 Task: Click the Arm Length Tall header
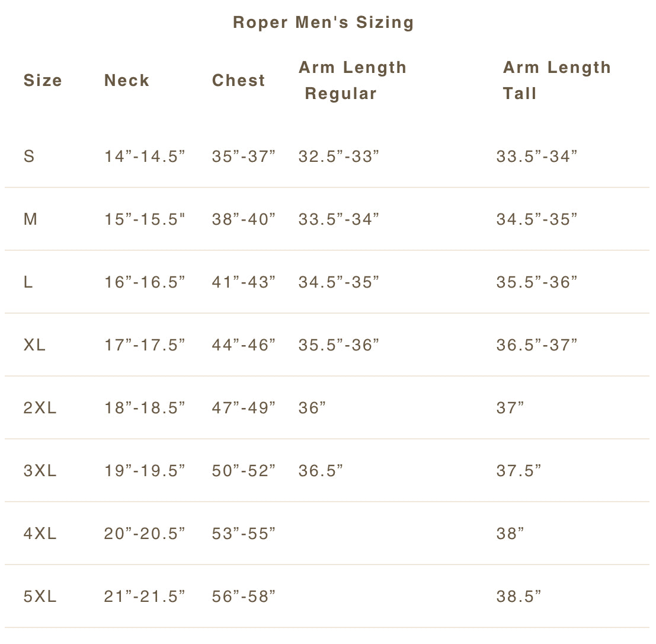coord(556,81)
